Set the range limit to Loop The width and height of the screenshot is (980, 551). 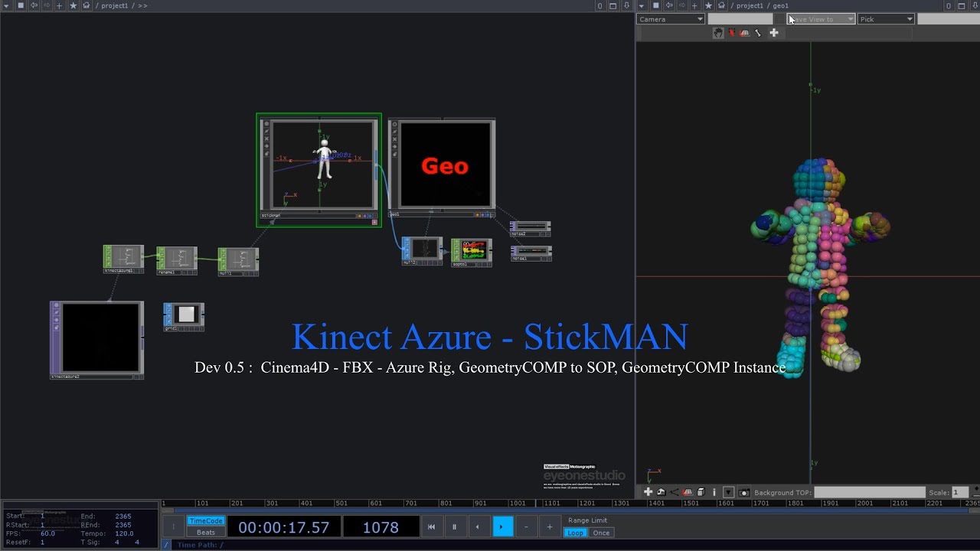coord(576,533)
